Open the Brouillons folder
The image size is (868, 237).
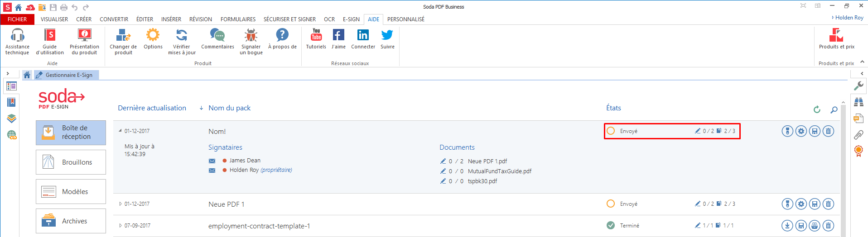click(71, 162)
